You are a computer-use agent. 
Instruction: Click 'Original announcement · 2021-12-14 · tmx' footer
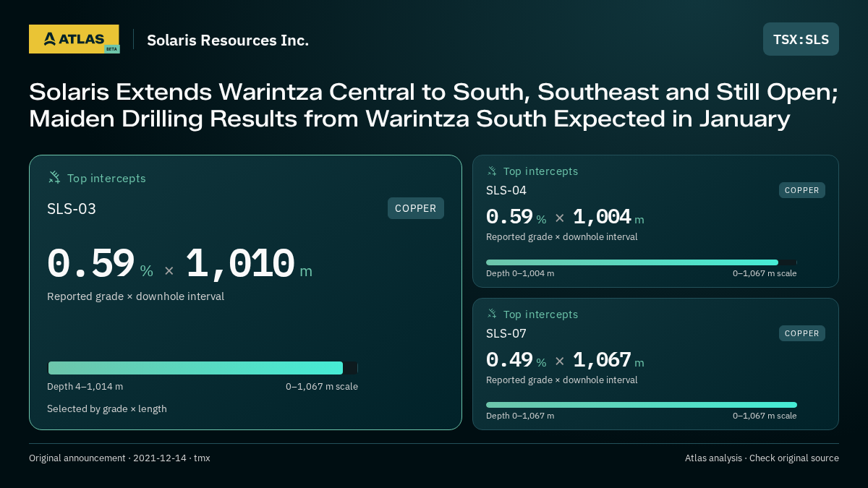pos(119,458)
